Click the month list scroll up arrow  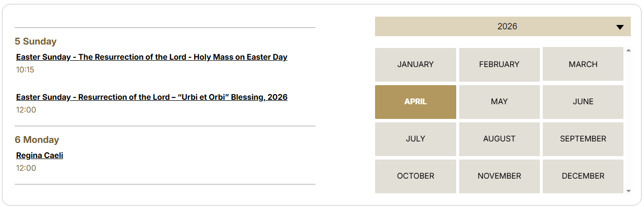(x=628, y=50)
